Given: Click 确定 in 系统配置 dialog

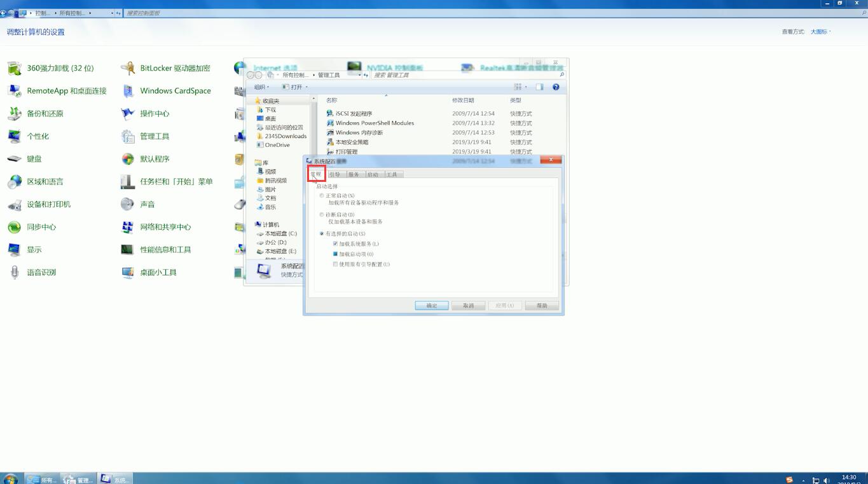Looking at the screenshot, I should (x=432, y=306).
